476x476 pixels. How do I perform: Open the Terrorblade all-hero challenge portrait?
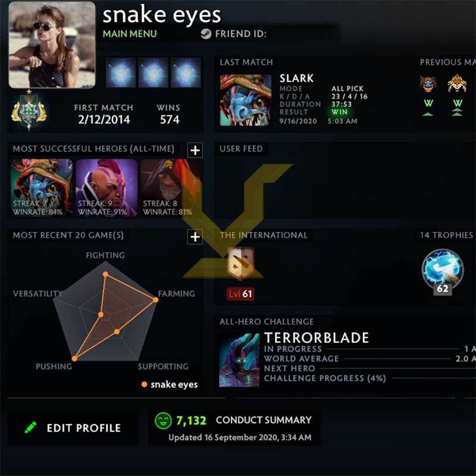[x=239, y=360]
